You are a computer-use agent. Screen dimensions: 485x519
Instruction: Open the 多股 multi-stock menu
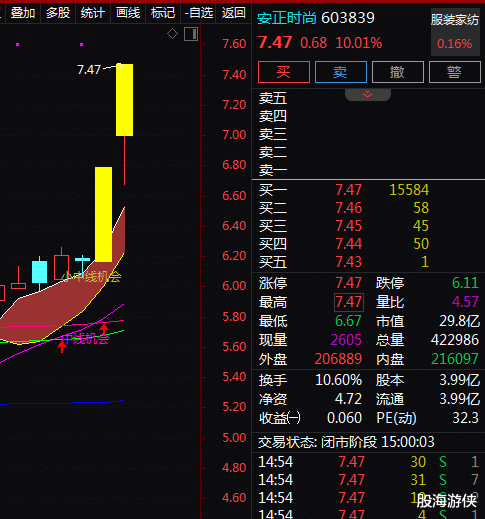58,13
